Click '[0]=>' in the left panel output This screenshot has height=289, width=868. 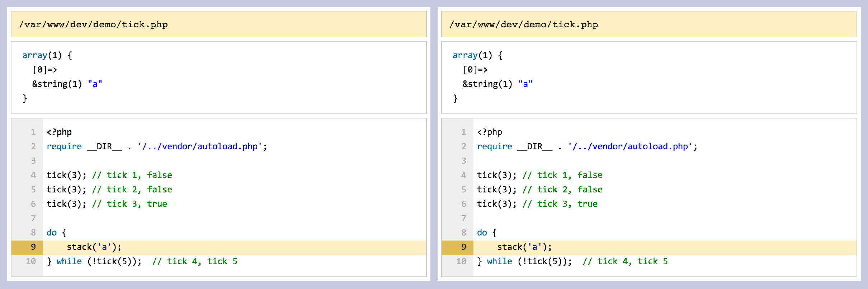tap(45, 70)
